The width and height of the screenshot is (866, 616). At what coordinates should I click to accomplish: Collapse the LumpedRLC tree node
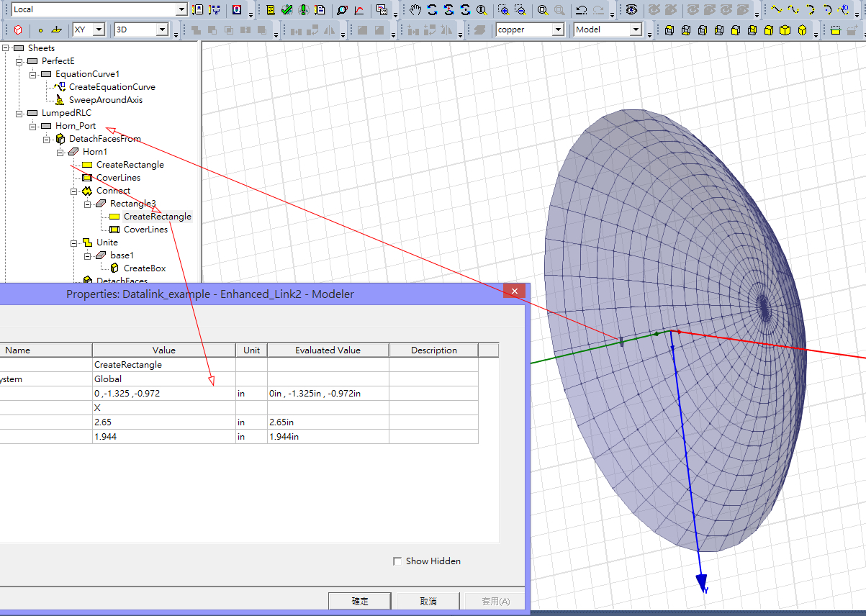tap(19, 113)
